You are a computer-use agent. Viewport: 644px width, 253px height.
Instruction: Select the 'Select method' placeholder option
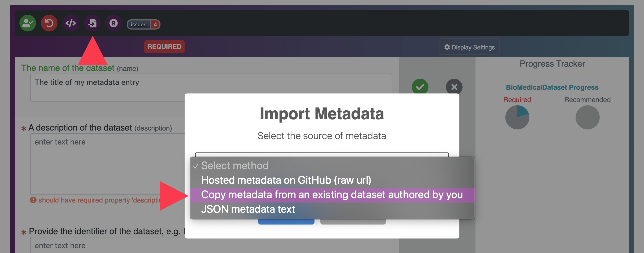(x=235, y=166)
